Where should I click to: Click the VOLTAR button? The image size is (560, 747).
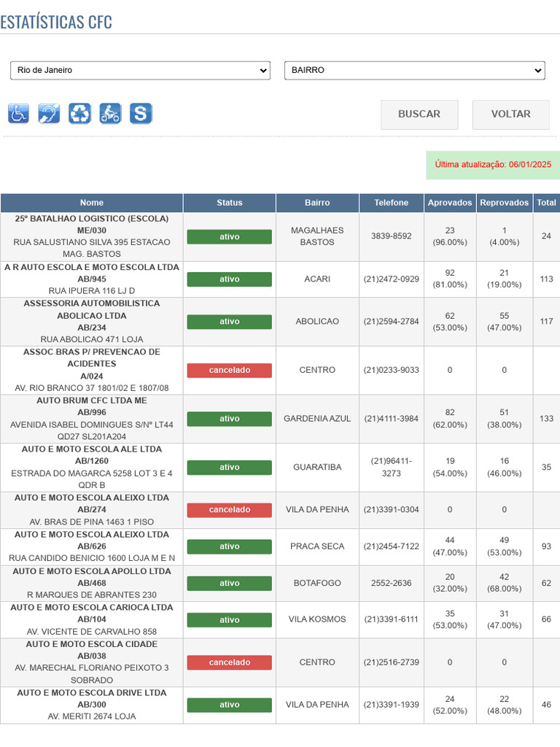coord(510,115)
